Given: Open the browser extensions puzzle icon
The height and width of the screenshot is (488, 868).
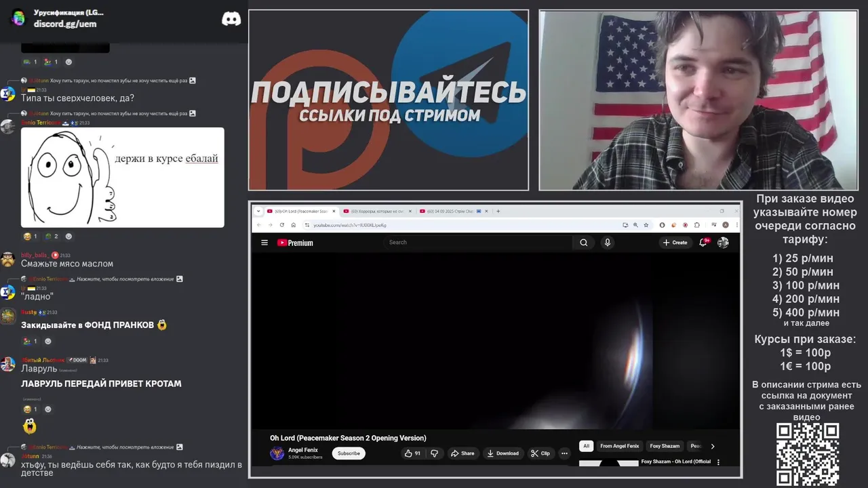Looking at the screenshot, I should (696, 225).
